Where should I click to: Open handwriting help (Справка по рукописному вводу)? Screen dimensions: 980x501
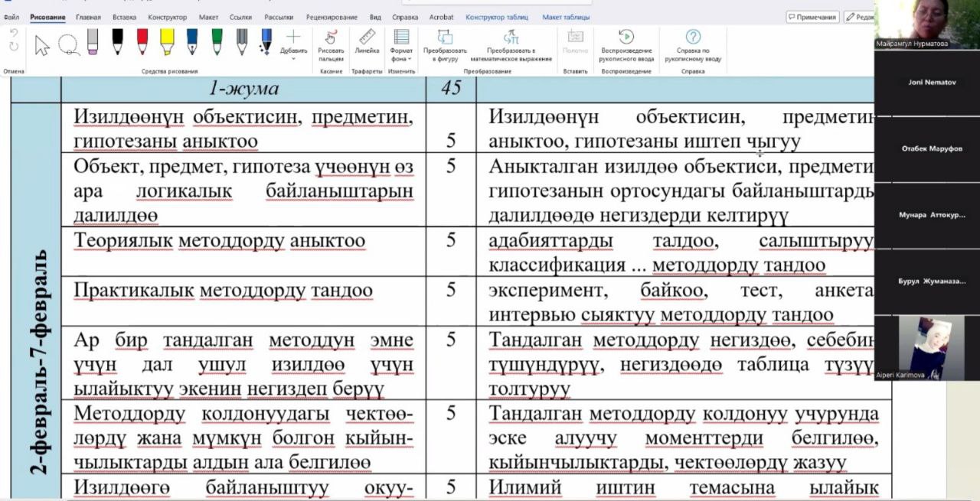click(x=693, y=44)
